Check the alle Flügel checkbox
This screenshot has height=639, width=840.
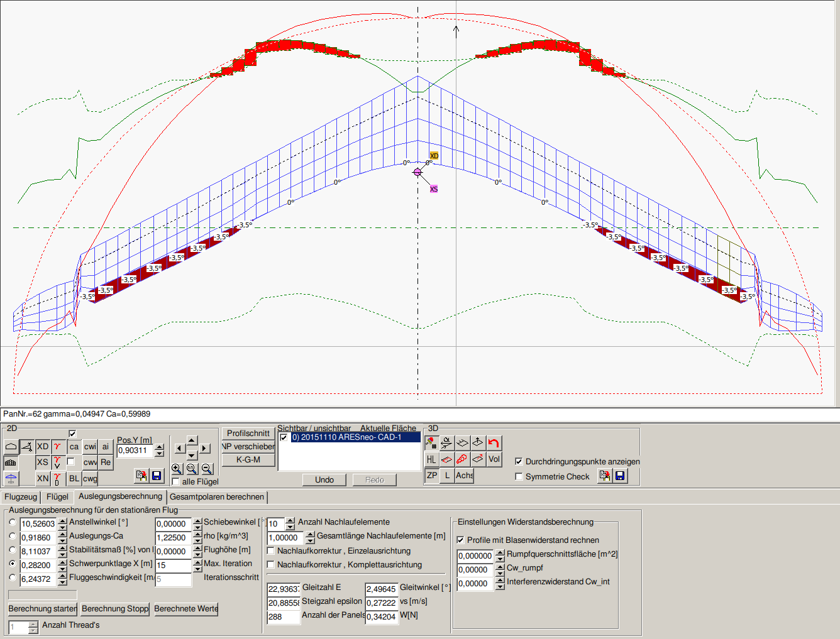click(x=175, y=481)
